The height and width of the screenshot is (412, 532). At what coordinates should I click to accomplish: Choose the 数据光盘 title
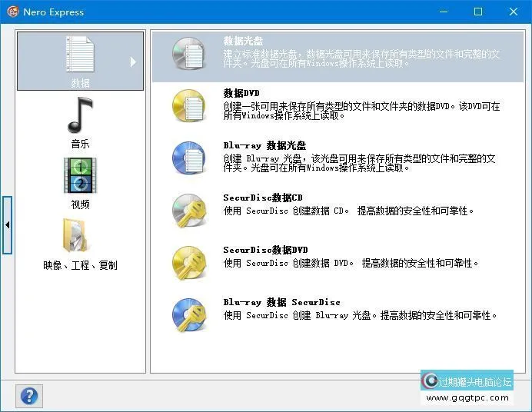tap(243, 41)
